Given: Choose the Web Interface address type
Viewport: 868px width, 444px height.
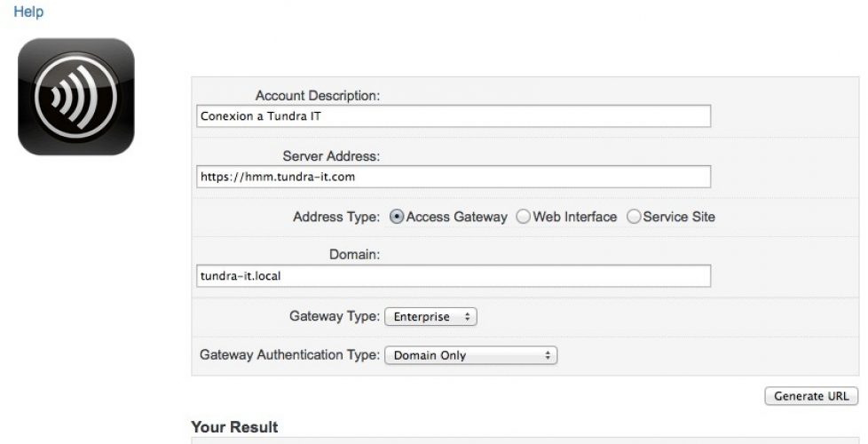Looking at the screenshot, I should 524,217.
